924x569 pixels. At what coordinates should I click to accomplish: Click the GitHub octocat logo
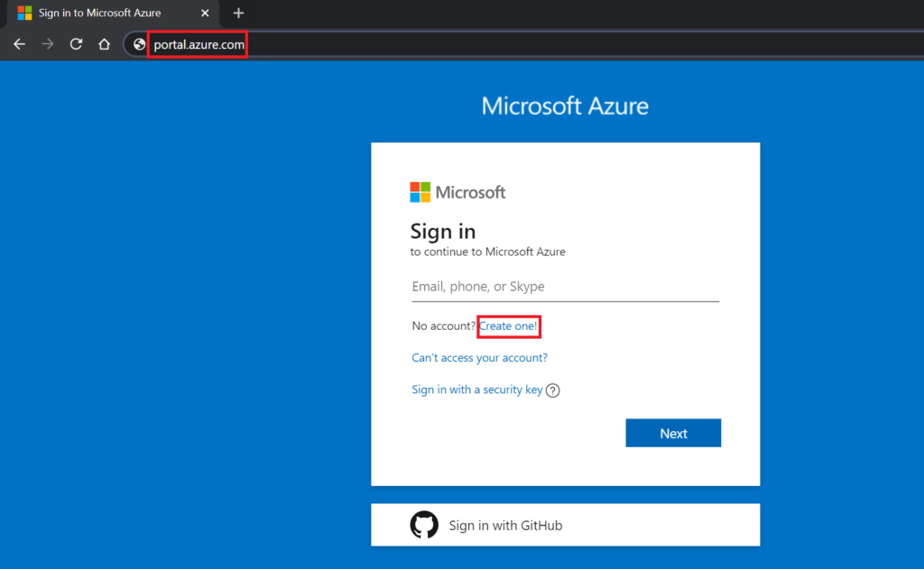(x=424, y=525)
